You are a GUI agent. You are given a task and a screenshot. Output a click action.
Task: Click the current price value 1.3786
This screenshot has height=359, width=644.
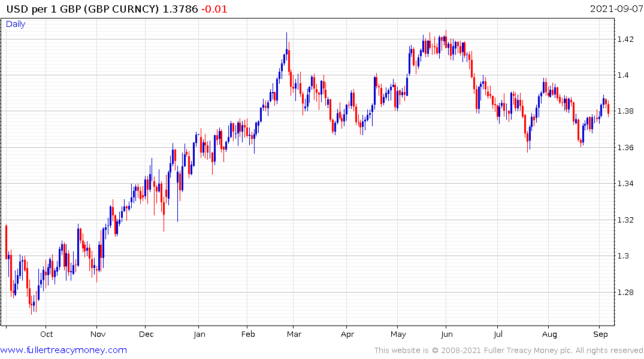180,9
